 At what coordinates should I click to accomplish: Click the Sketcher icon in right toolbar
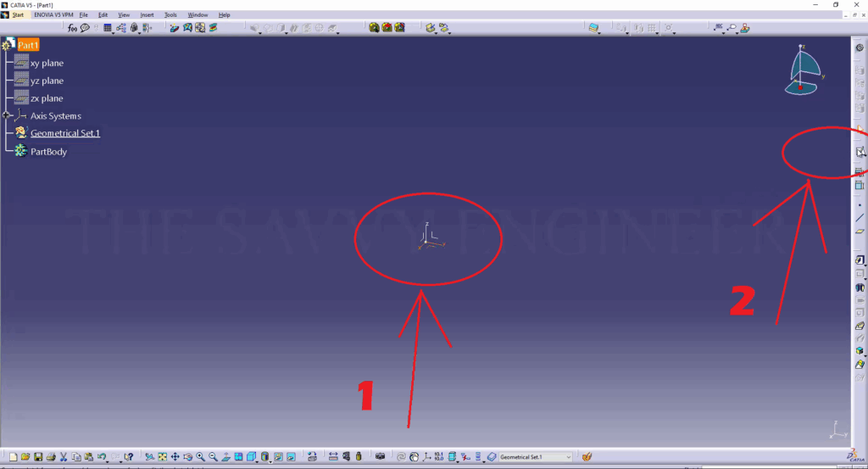point(860,153)
